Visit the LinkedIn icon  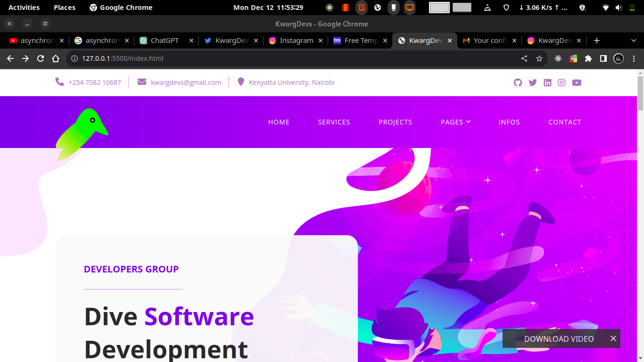coord(547,82)
